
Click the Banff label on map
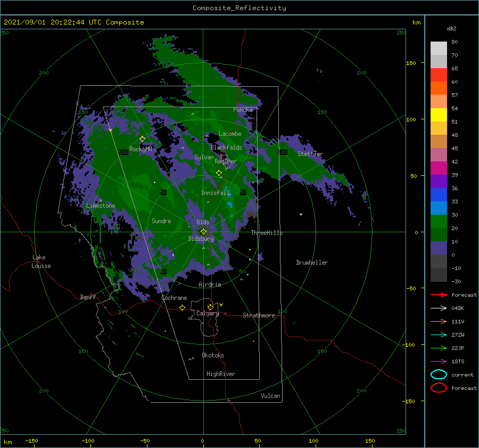pos(88,297)
